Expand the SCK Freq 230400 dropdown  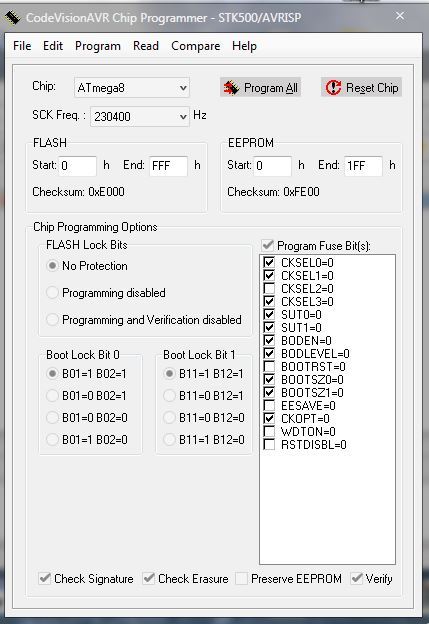[140, 117]
